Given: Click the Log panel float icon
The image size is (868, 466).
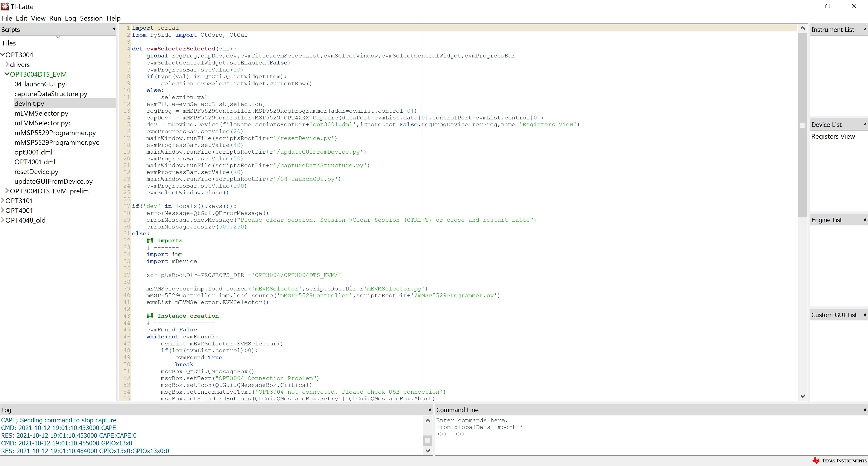Looking at the screenshot, I should 430,410.
